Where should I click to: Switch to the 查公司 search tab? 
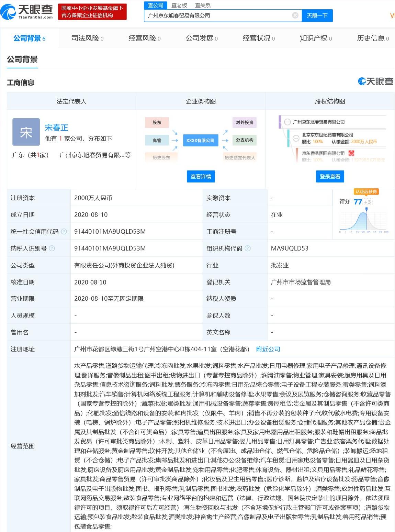156,5
